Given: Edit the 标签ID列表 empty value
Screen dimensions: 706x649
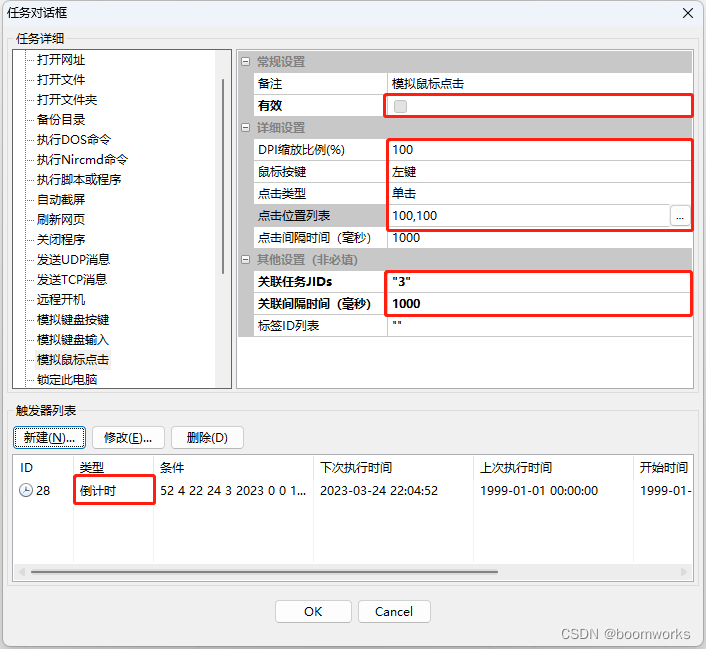Looking at the screenshot, I should pos(539,326).
